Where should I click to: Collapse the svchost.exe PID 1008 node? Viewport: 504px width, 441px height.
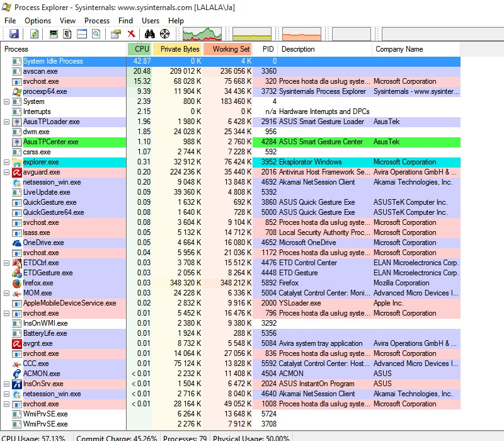6,404
